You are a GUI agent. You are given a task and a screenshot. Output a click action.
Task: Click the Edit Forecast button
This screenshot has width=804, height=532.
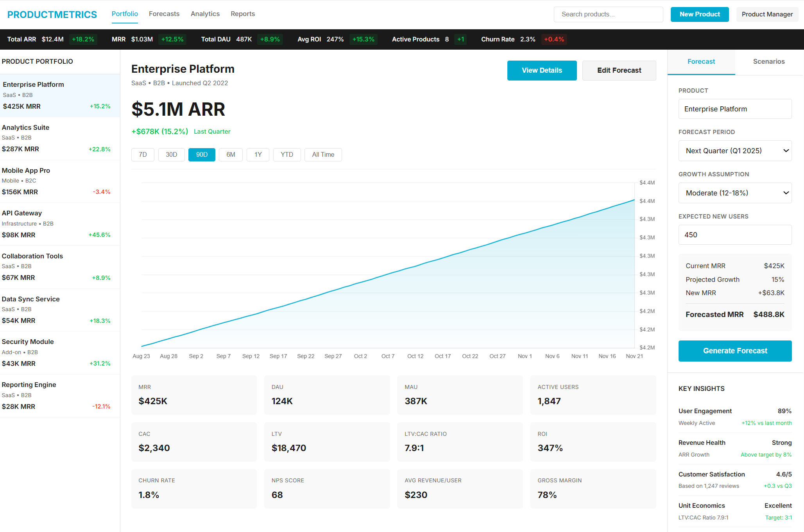click(x=619, y=70)
